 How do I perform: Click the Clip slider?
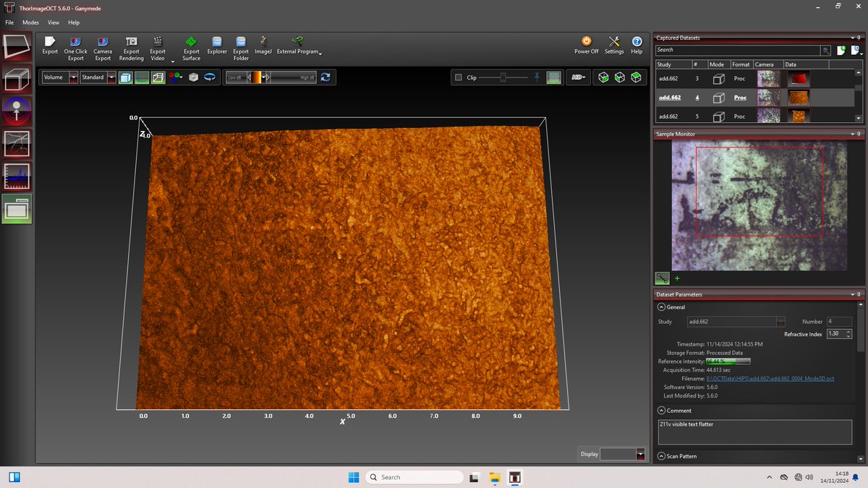pyautogui.click(x=503, y=77)
